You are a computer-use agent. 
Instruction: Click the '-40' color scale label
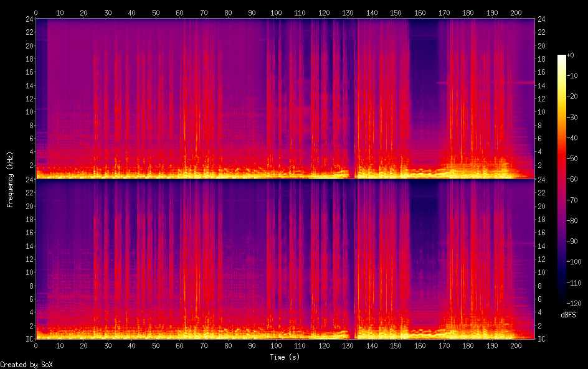[x=572, y=138]
